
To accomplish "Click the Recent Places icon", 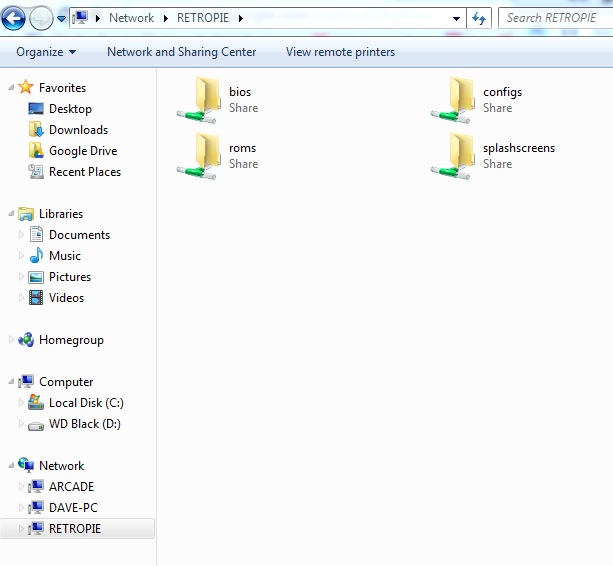I will coord(36,172).
